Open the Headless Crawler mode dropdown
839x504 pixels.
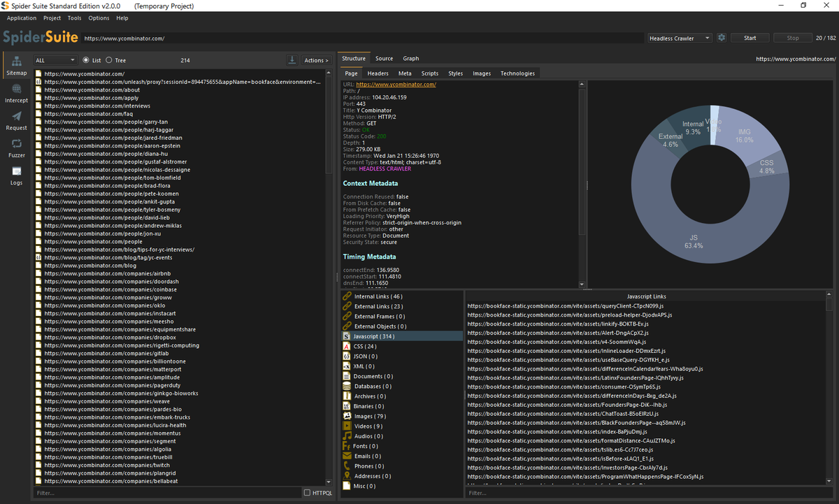click(680, 38)
